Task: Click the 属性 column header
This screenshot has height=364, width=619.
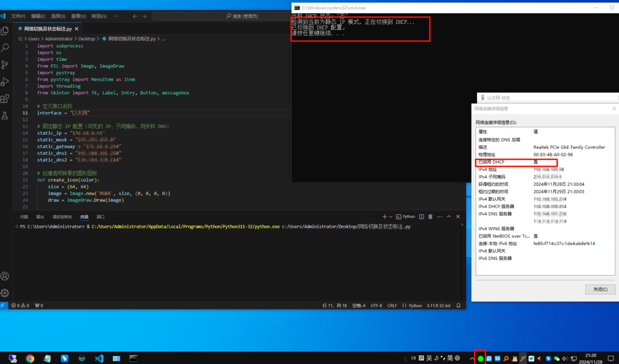Action: click(x=503, y=132)
